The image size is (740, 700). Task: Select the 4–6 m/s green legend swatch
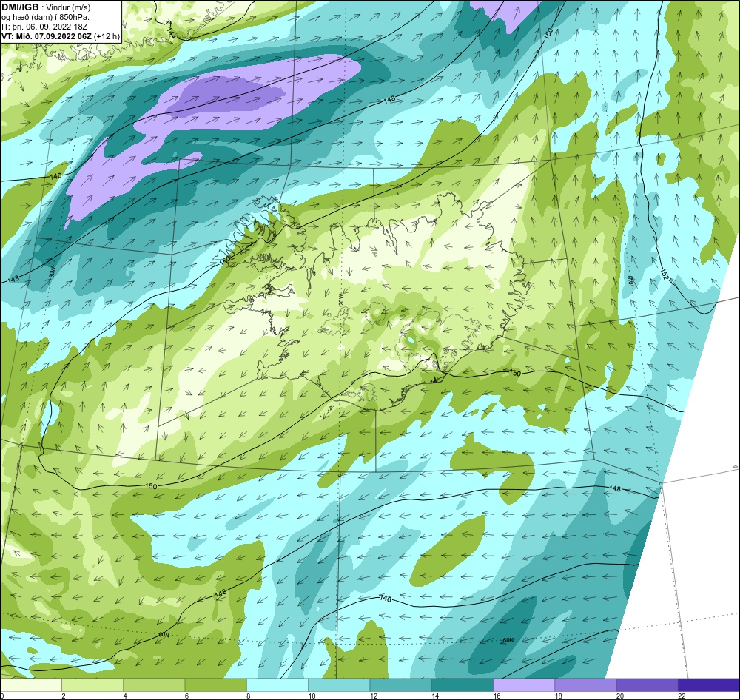point(155,685)
